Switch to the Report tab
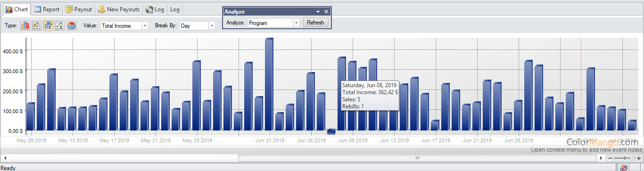 click(x=47, y=9)
